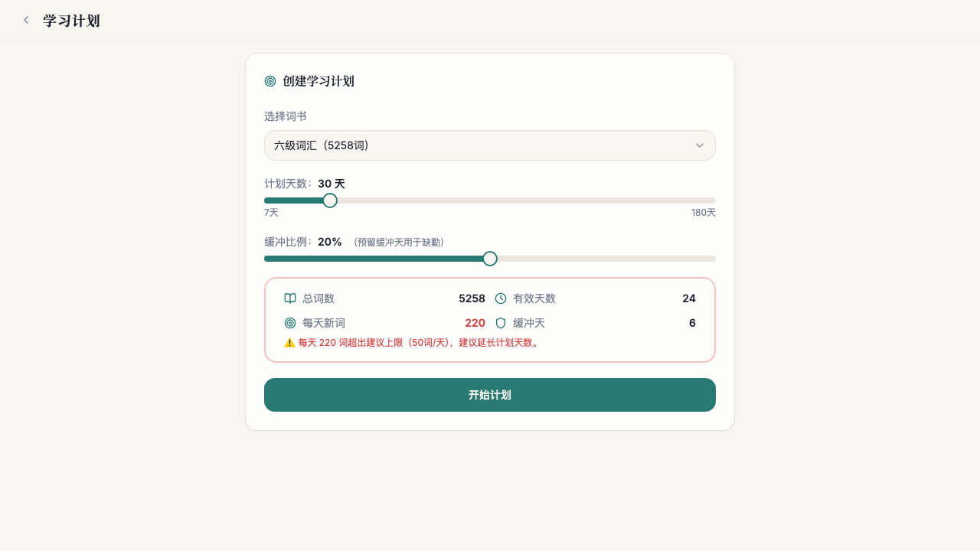Click the open book icon next to 总词数
Screen dimensions: 980x551
click(290, 298)
